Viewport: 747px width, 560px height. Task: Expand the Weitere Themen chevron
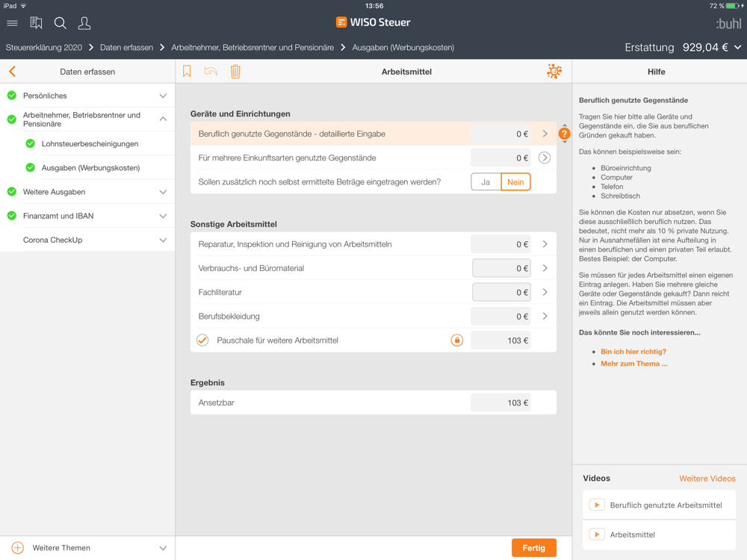(163, 548)
